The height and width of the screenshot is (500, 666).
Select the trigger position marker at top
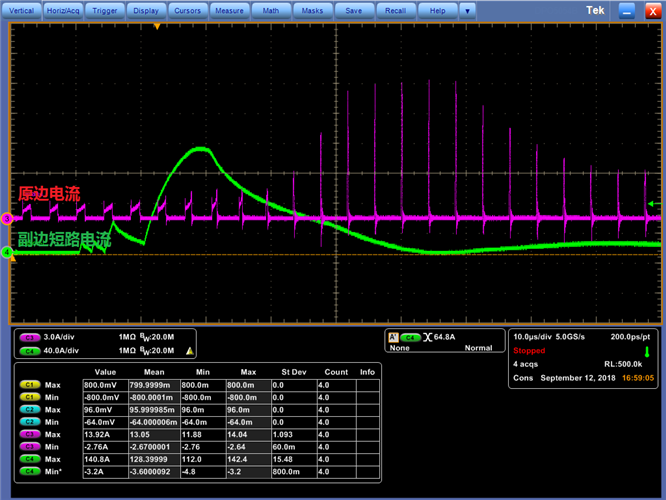(x=158, y=26)
